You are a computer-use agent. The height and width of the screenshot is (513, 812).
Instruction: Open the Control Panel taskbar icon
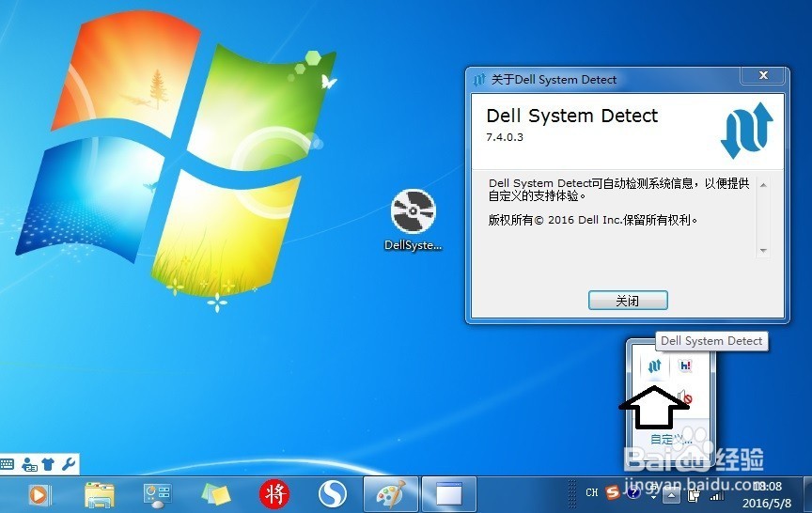point(157,495)
